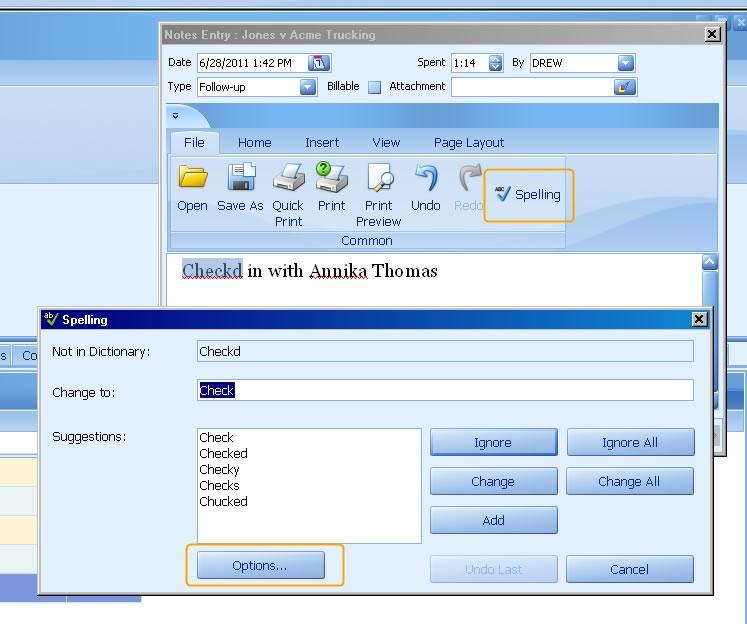747x624 pixels.
Task: Click the Print icon with question mark
Action: pos(332,176)
